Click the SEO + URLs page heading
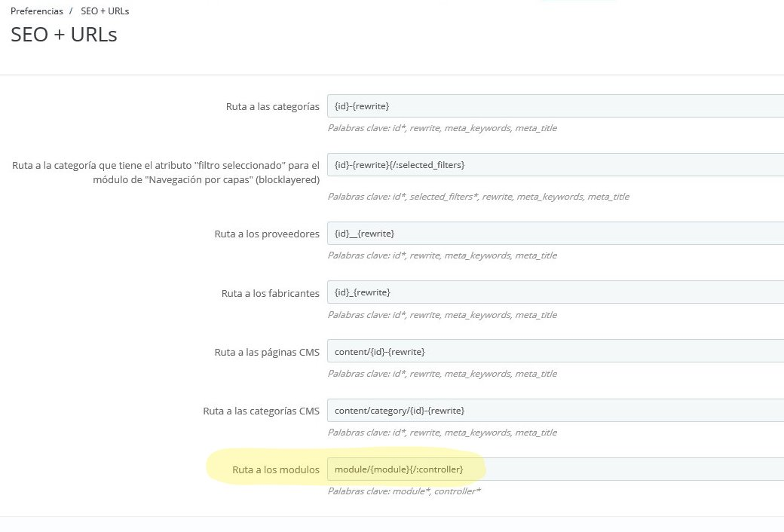 pyautogui.click(x=64, y=35)
